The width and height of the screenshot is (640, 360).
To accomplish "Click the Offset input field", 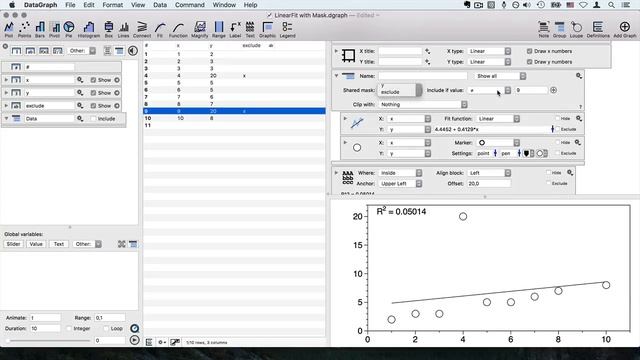I will [489, 184].
